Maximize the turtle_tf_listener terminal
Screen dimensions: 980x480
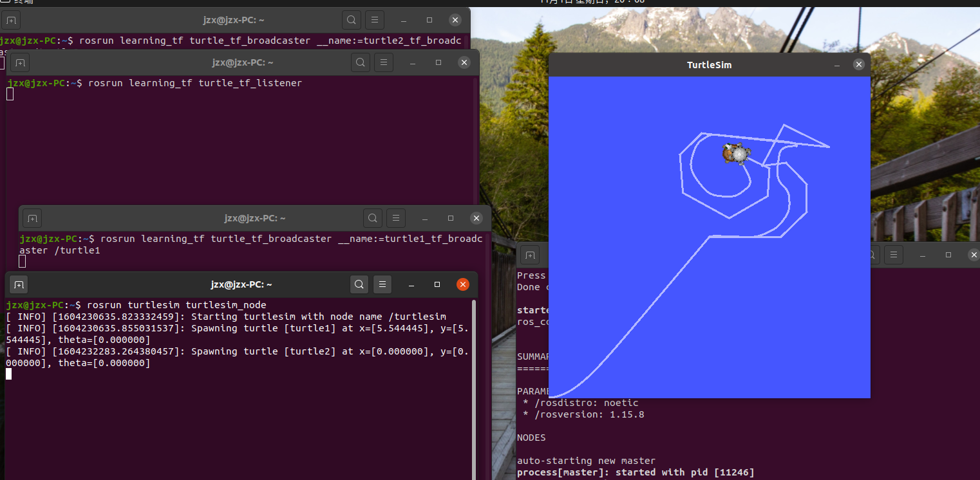(438, 62)
